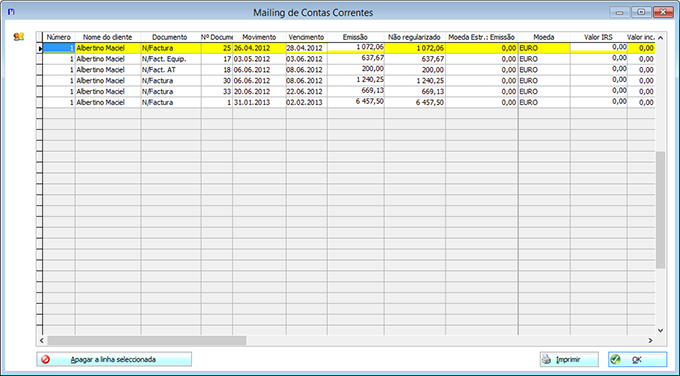
Task: Click the Moeda Estr.: Emissão column header
Action: coord(481,37)
